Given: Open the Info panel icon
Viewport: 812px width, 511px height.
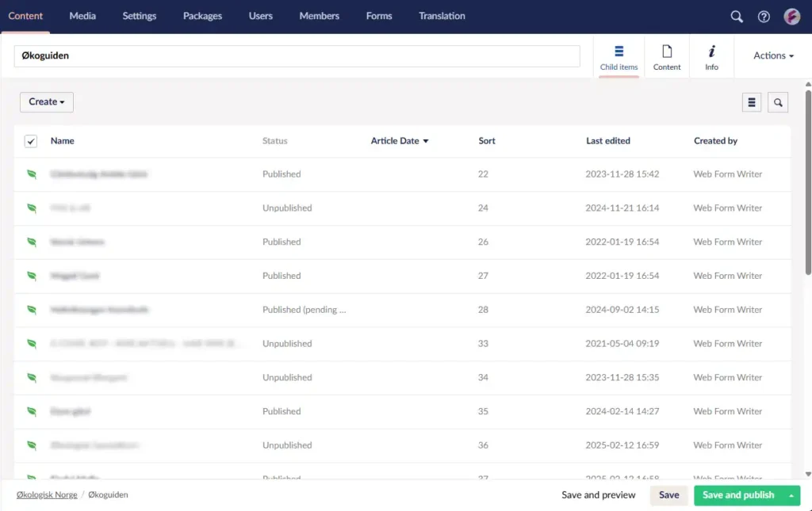Looking at the screenshot, I should (x=711, y=57).
